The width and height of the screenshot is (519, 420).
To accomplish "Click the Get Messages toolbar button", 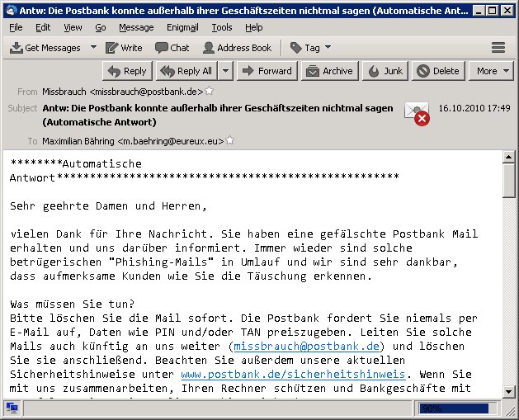I will point(39,48).
